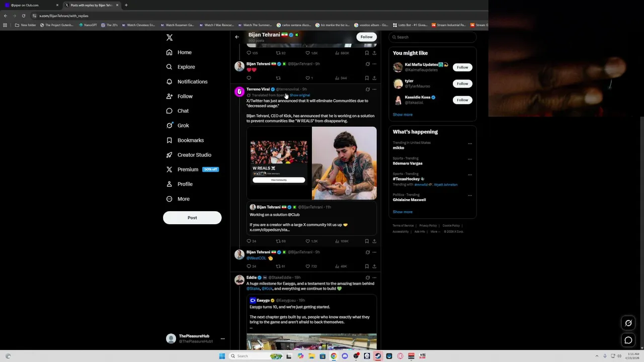Click Show original on the Terreno Viral post
The image size is (644, 362).
point(300,95)
